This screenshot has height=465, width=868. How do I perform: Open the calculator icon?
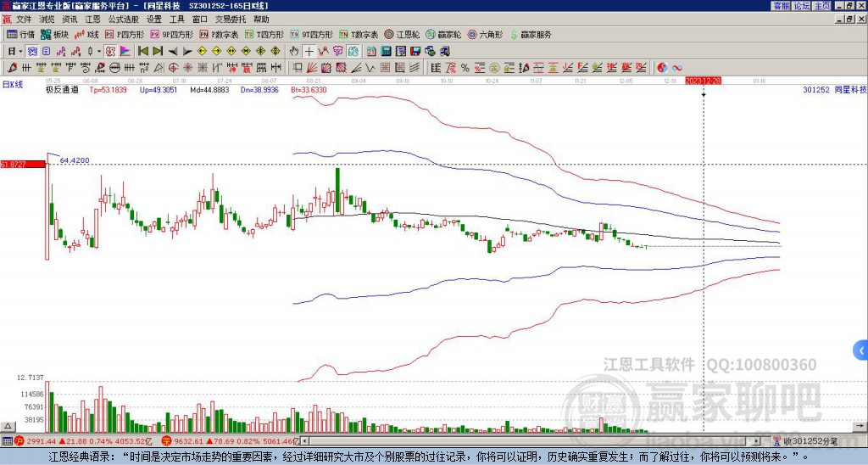coord(387,51)
